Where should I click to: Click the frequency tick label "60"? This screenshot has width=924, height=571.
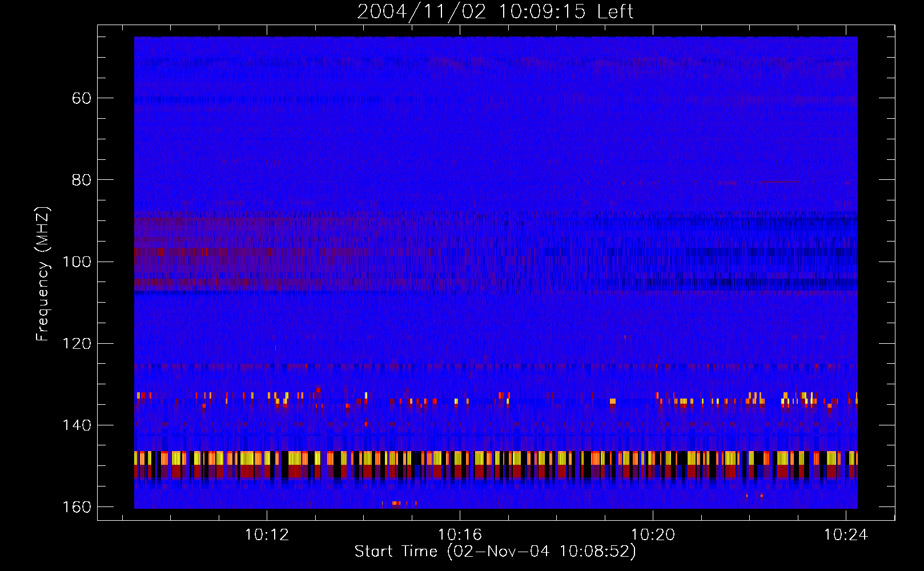coord(82,98)
